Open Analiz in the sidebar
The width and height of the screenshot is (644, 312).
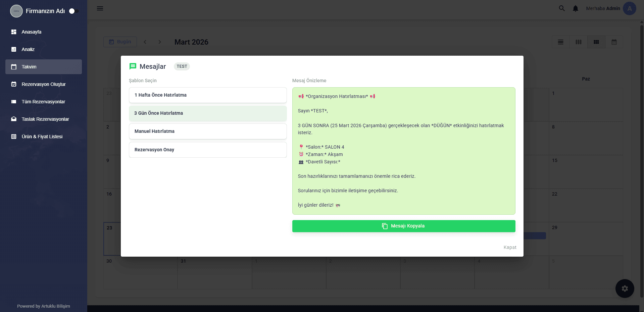pos(28,49)
